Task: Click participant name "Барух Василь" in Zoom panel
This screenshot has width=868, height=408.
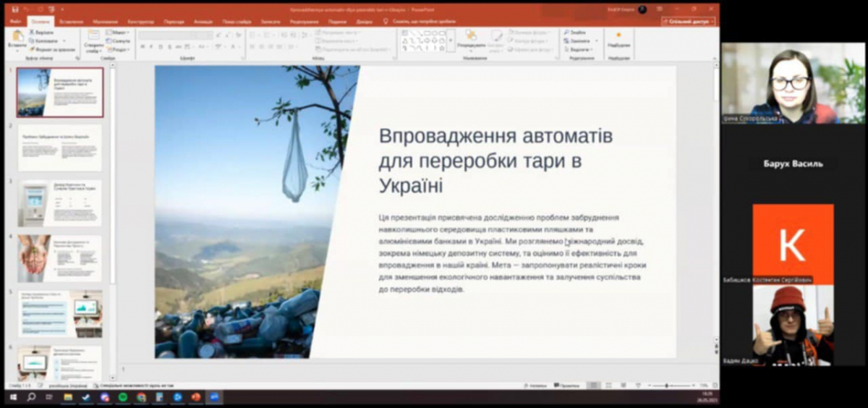Action: [793, 163]
